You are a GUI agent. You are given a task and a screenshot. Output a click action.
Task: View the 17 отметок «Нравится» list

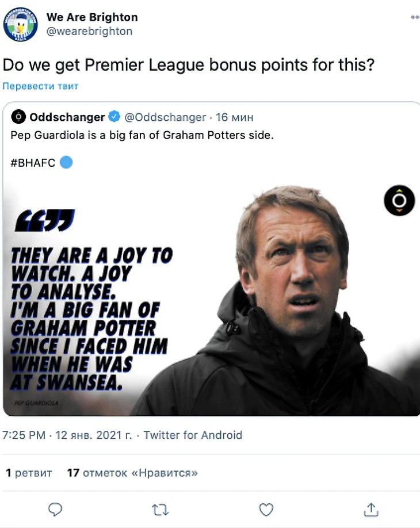tap(132, 473)
